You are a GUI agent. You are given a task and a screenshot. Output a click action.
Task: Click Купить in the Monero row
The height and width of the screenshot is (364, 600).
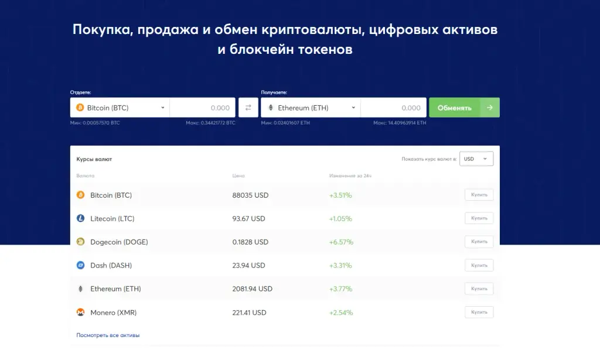(479, 312)
